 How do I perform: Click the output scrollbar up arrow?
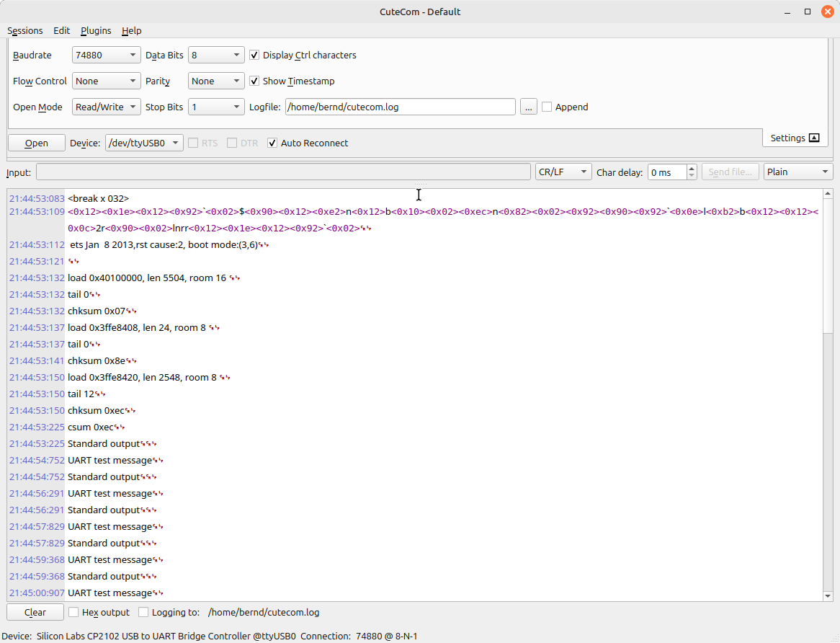(828, 193)
